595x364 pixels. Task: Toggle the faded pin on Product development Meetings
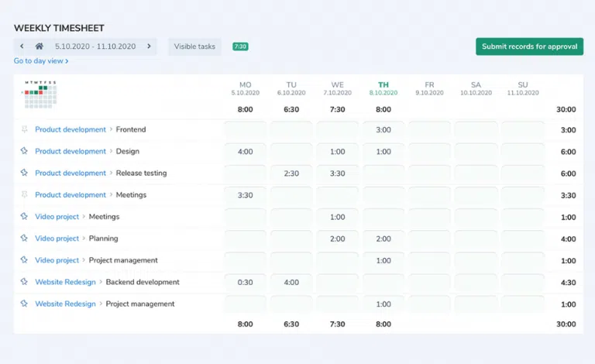24,195
